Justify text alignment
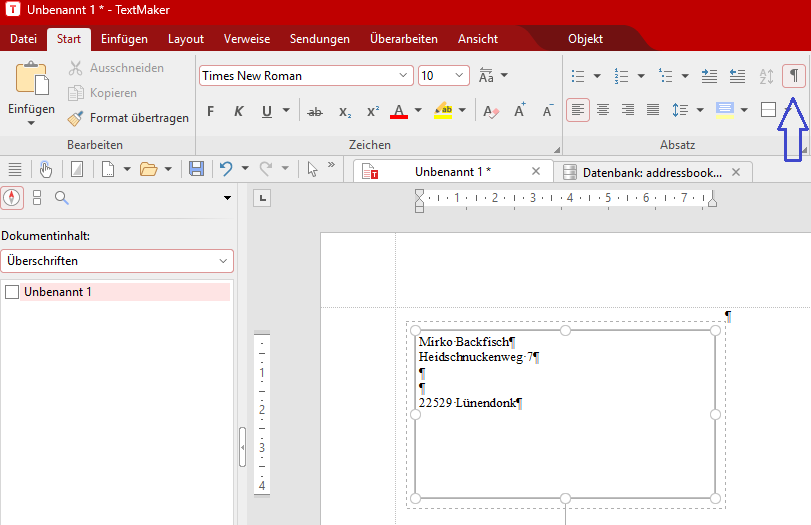811x525 pixels. click(653, 110)
